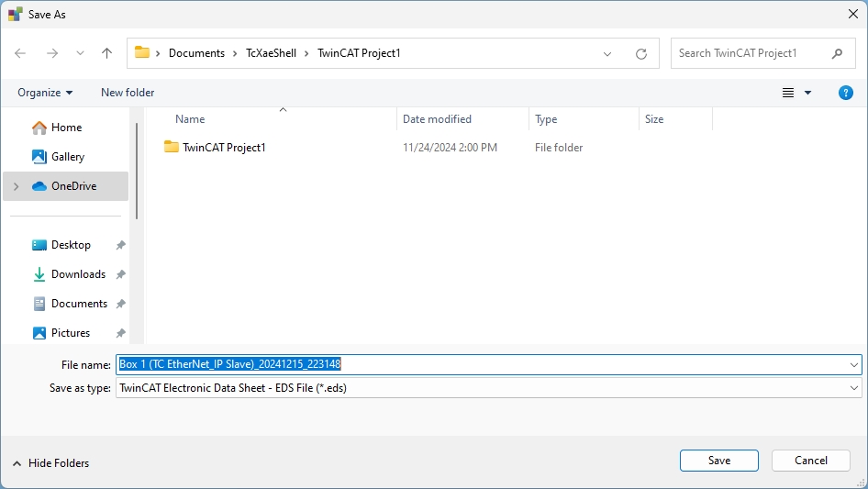Change the view layout icon
868x489 pixels.
pyautogui.click(x=788, y=93)
